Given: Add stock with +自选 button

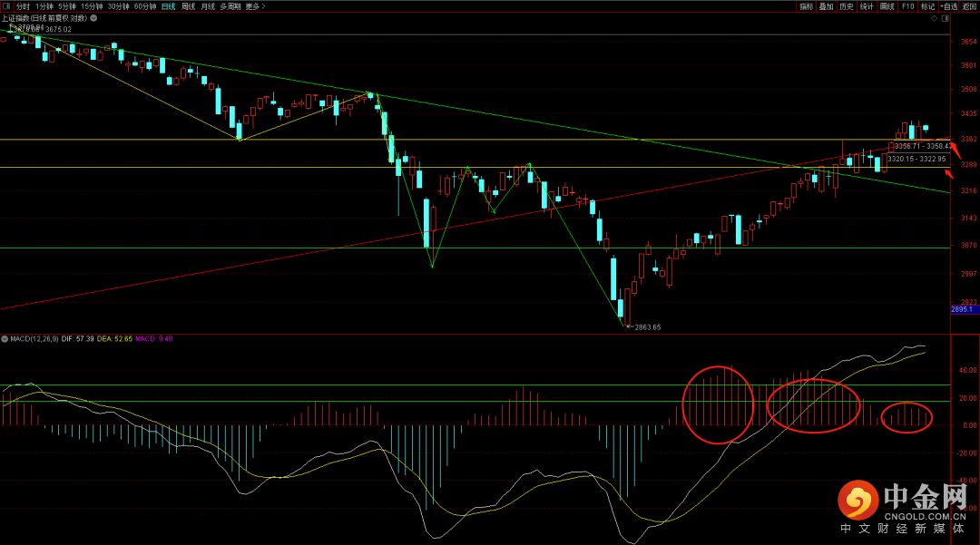Looking at the screenshot, I should 948,6.
